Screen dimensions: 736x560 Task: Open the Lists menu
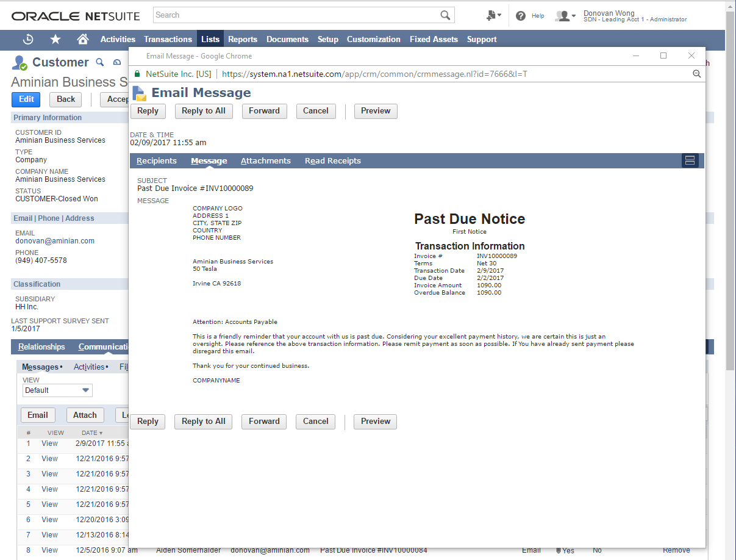(210, 39)
